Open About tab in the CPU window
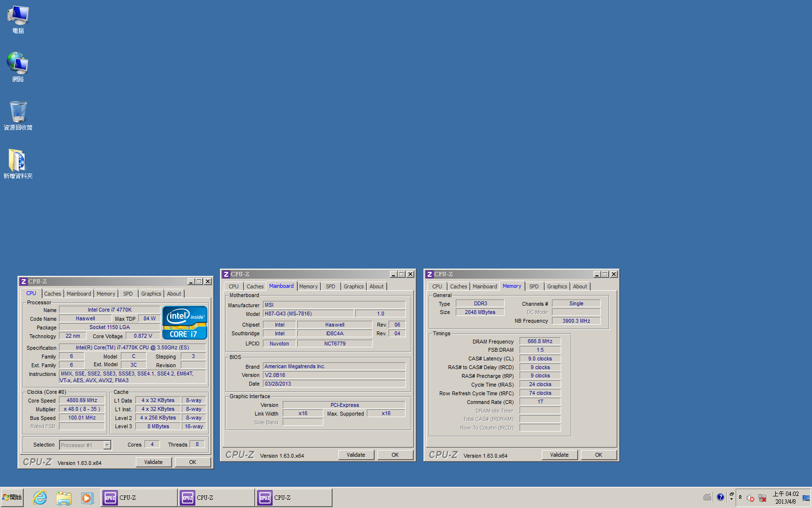 pos(174,294)
